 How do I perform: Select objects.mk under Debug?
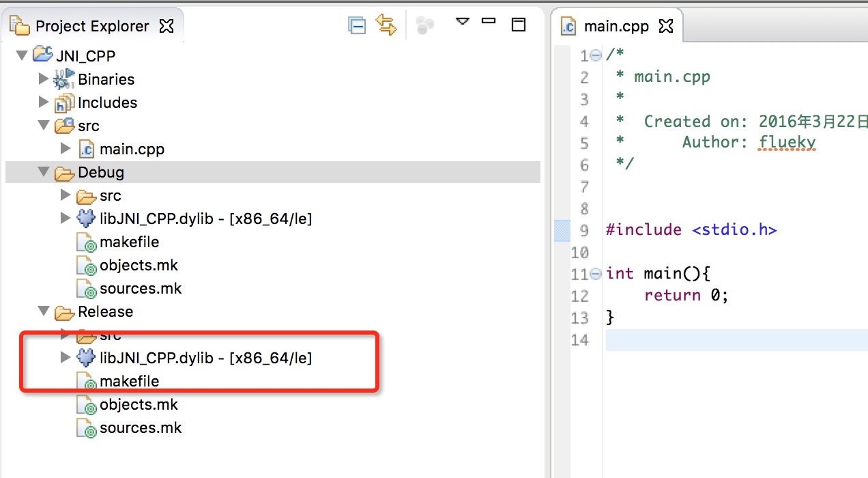tap(139, 265)
